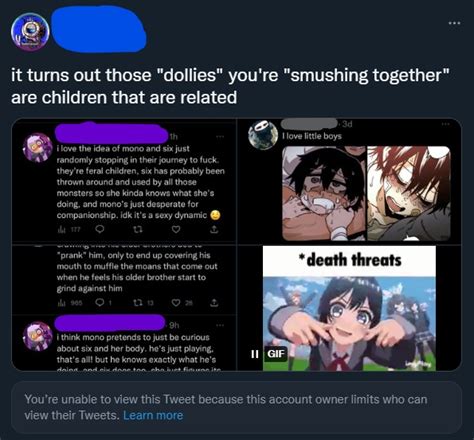Click the heart icon beside view count 177
Viewport: 474px width, 440px height.
[x=176, y=229]
